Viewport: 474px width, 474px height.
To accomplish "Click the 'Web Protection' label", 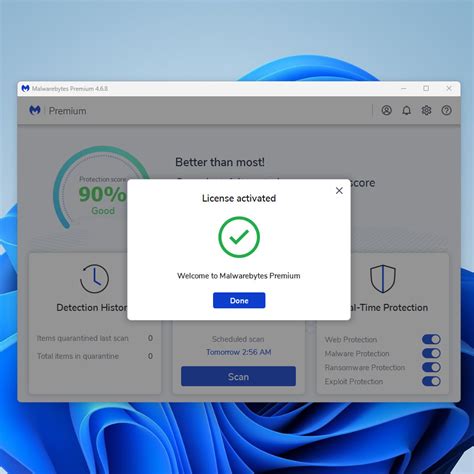I will point(351,339).
